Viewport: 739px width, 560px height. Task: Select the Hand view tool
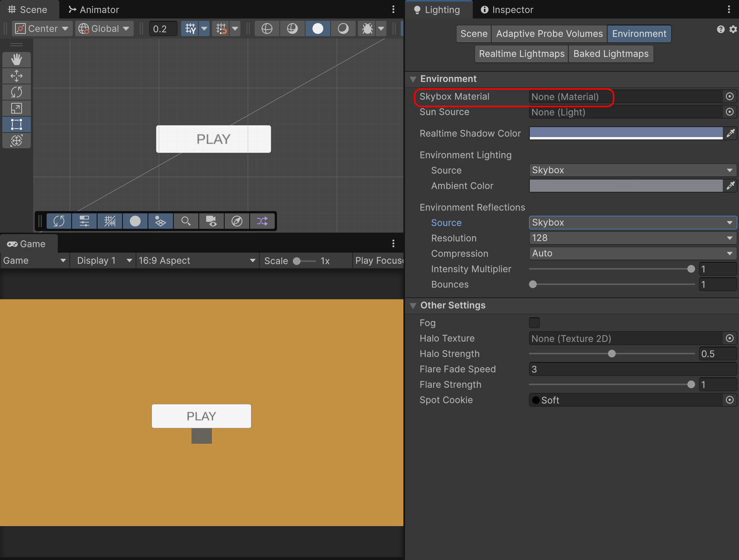16,60
